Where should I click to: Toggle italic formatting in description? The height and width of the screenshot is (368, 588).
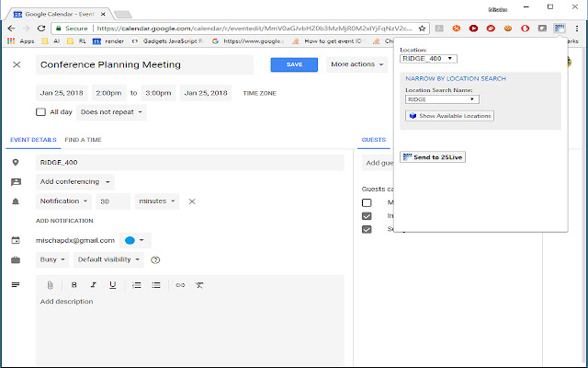pyautogui.click(x=94, y=285)
